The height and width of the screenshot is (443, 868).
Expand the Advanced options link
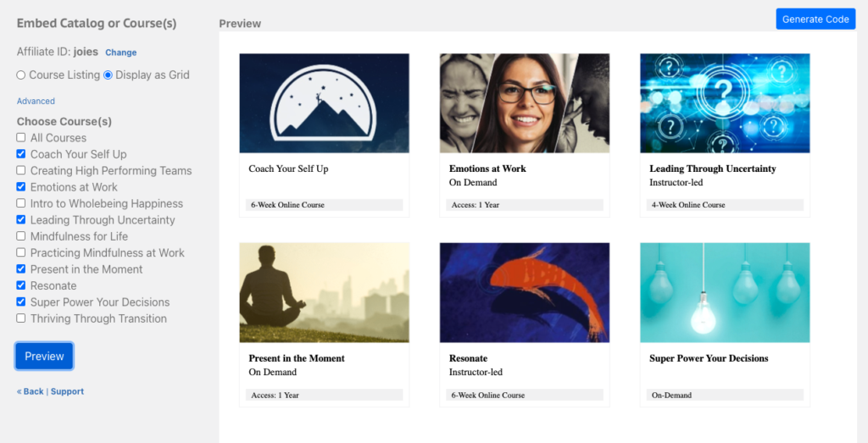tap(36, 101)
